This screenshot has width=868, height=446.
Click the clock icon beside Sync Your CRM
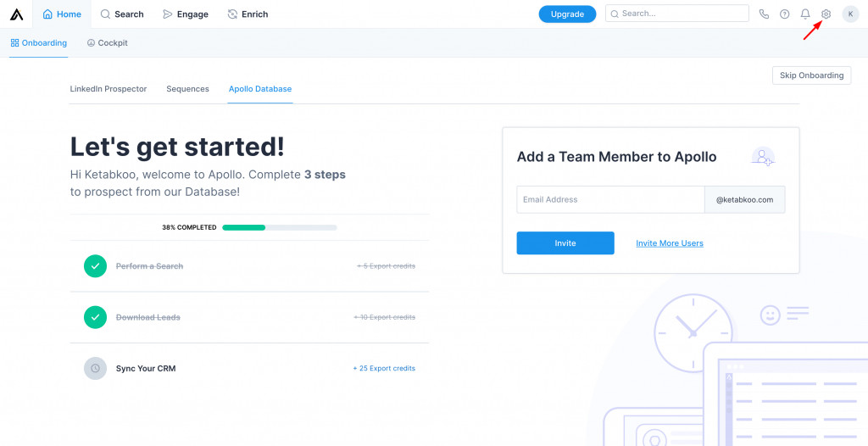pyautogui.click(x=95, y=369)
